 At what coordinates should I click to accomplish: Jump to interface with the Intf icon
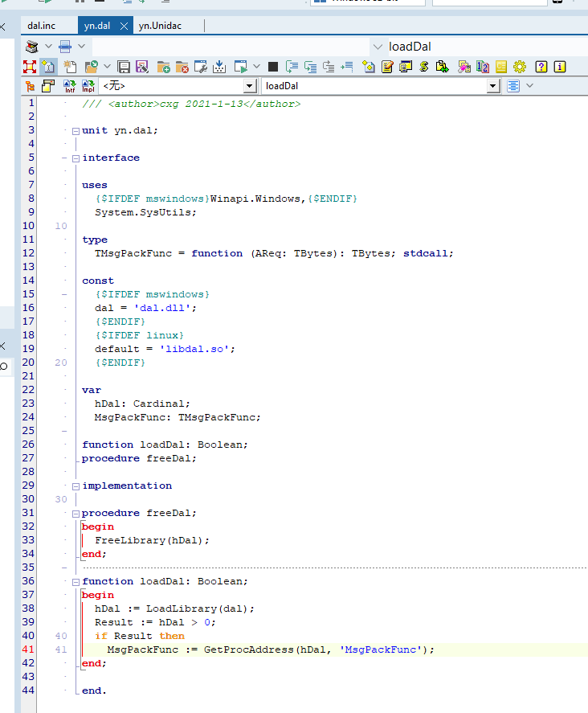coord(70,86)
